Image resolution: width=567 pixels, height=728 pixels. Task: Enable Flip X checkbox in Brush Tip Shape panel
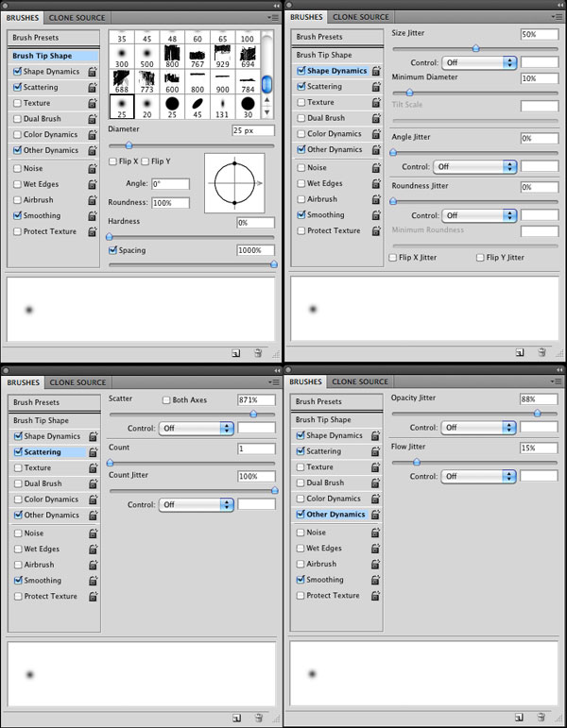(112, 161)
